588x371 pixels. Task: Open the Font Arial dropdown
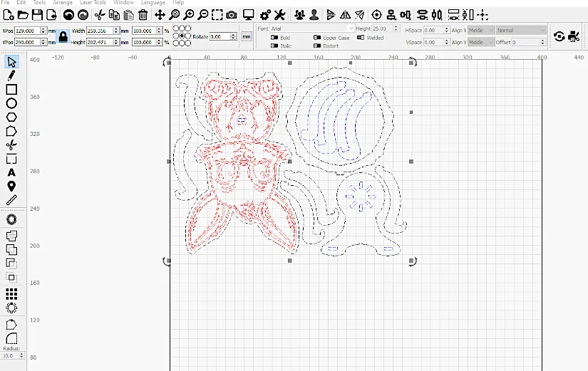(x=312, y=28)
